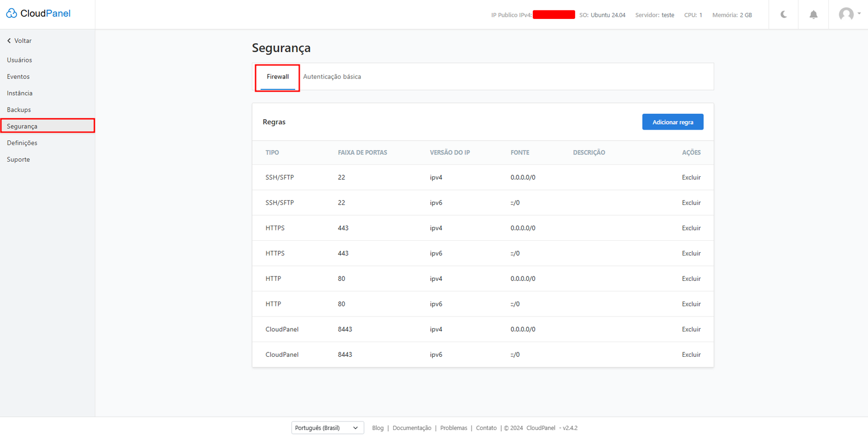Visit the Blog footer link

pyautogui.click(x=378, y=428)
